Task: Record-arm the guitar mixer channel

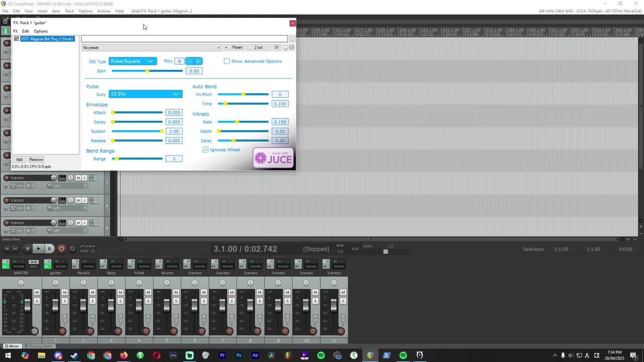Action: coord(62,331)
